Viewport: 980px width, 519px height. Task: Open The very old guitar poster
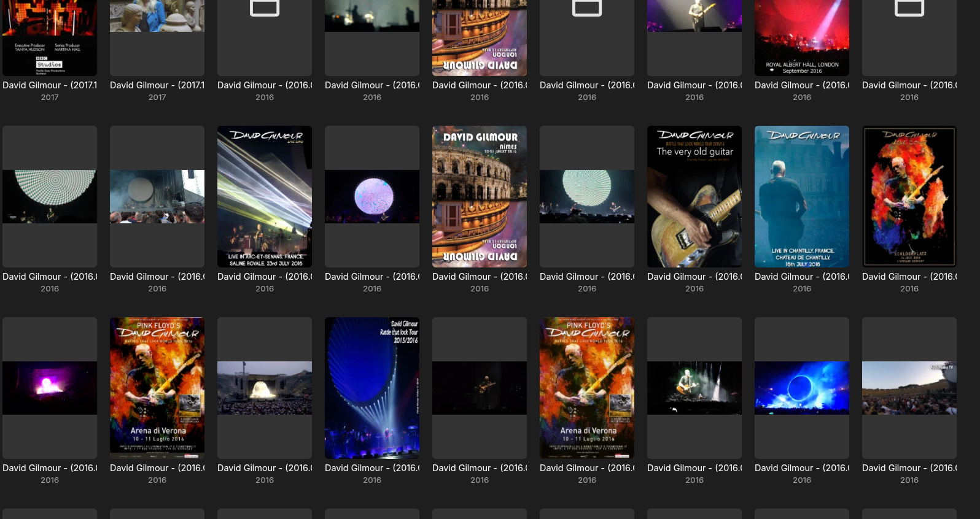[x=694, y=196]
